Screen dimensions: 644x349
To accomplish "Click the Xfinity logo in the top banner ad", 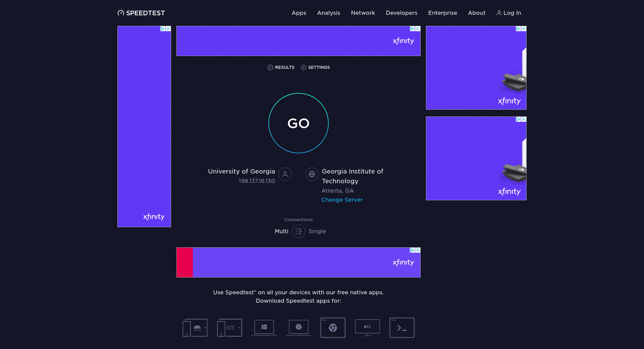I will coord(404,41).
